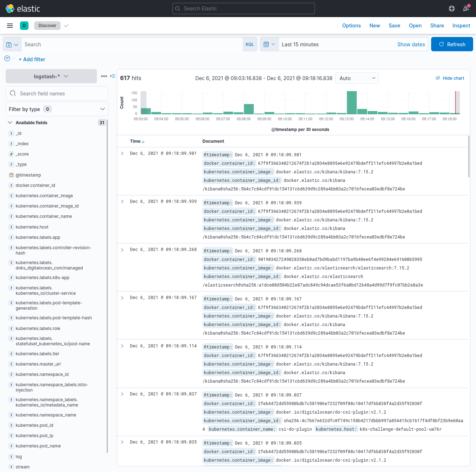476x472 pixels.
Task: Click the Refresh button
Action: pyautogui.click(x=452, y=44)
